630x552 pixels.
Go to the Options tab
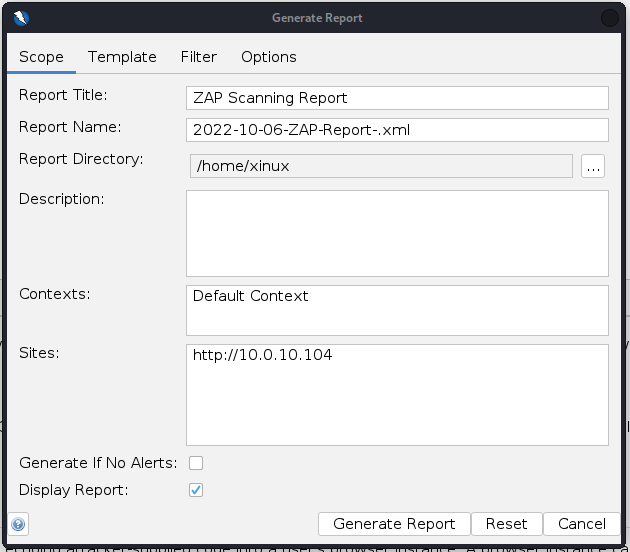pyautogui.click(x=268, y=57)
